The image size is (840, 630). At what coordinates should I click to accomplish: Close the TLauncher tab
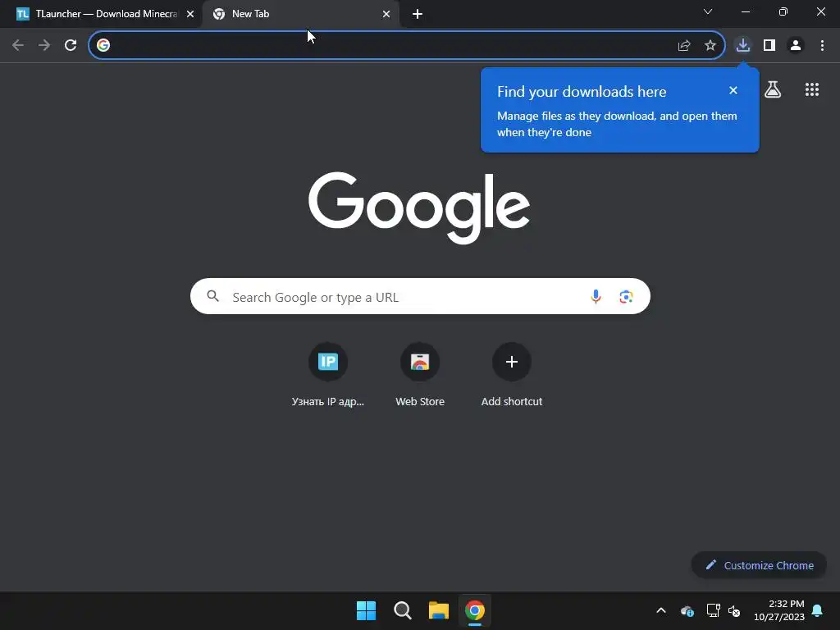click(190, 15)
